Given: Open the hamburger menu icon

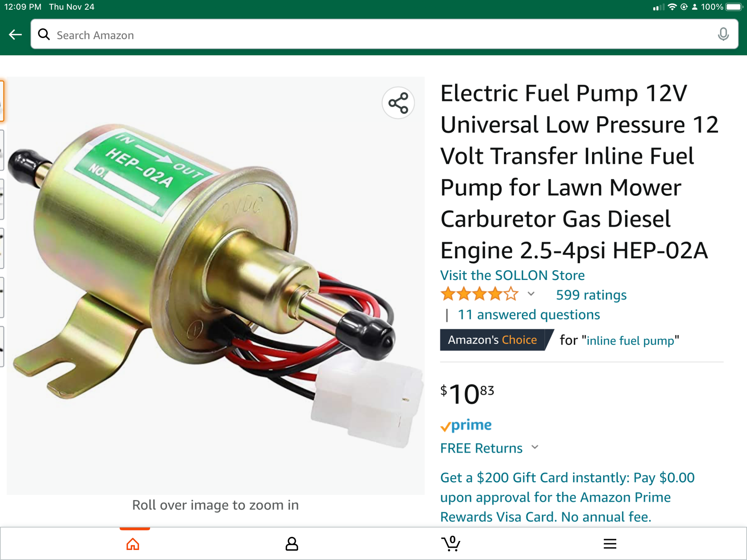Looking at the screenshot, I should (610, 544).
